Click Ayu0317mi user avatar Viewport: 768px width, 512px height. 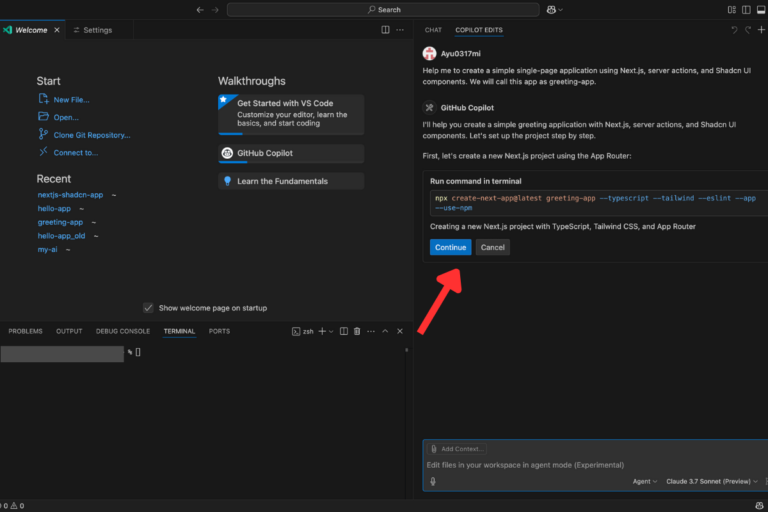click(x=430, y=53)
